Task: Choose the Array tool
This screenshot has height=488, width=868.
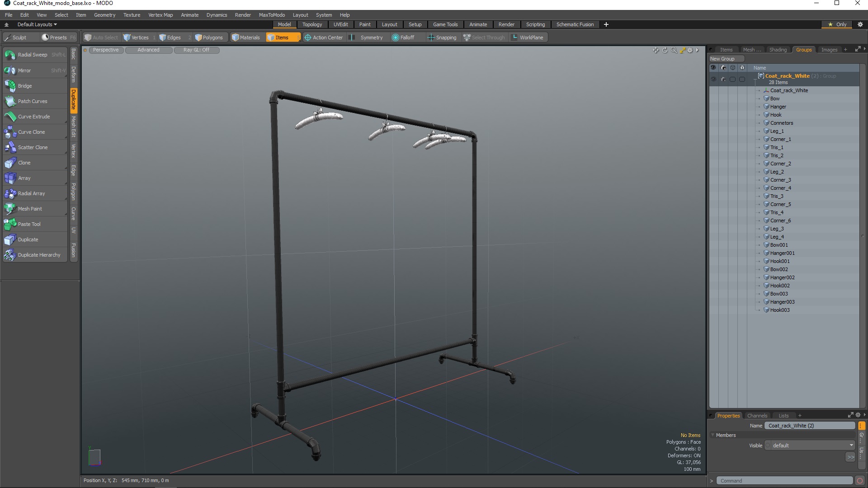Action: click(35, 178)
